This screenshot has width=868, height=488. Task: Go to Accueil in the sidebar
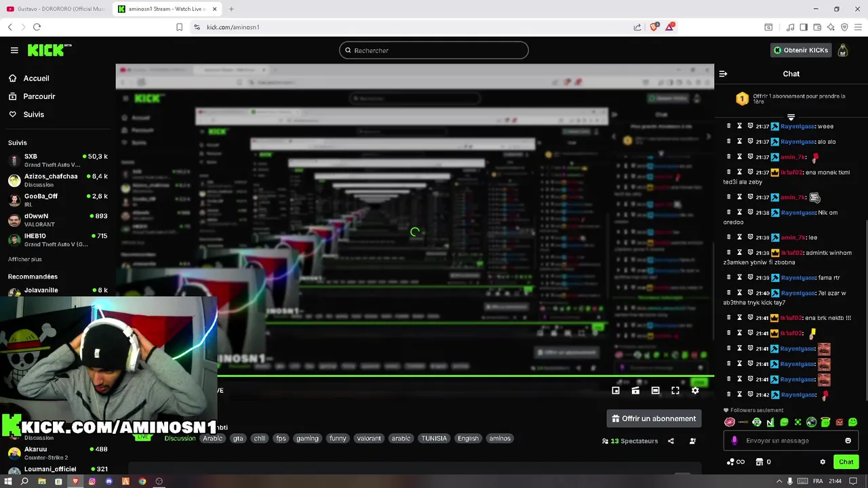(x=36, y=78)
